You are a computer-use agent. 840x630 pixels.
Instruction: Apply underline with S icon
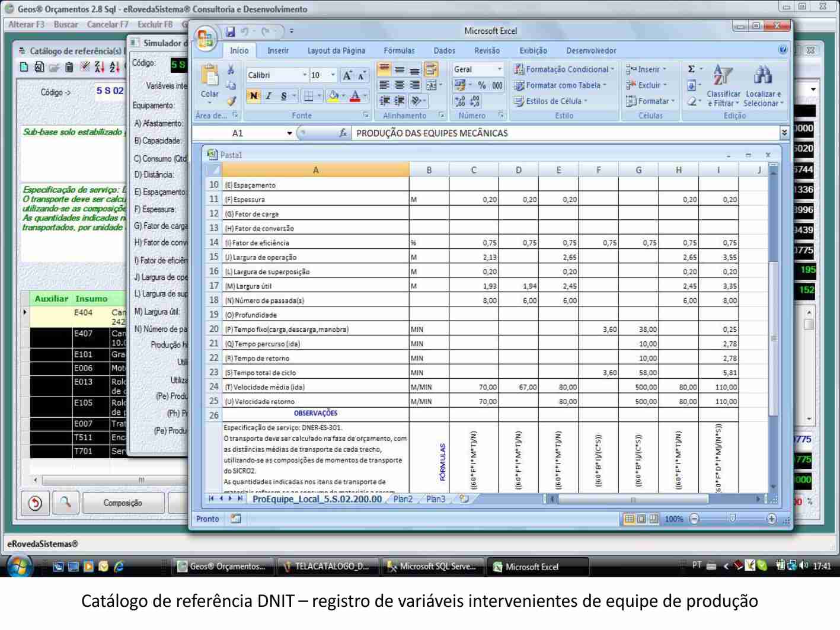click(284, 96)
